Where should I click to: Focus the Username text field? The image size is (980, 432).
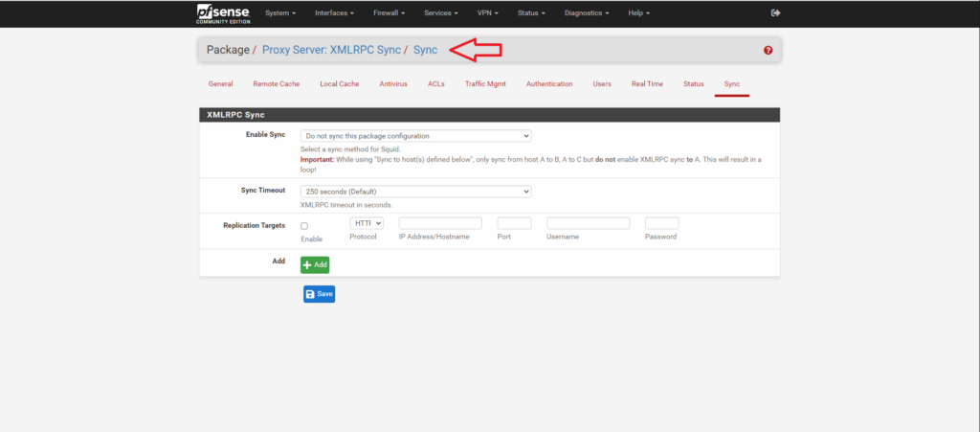pyautogui.click(x=588, y=223)
